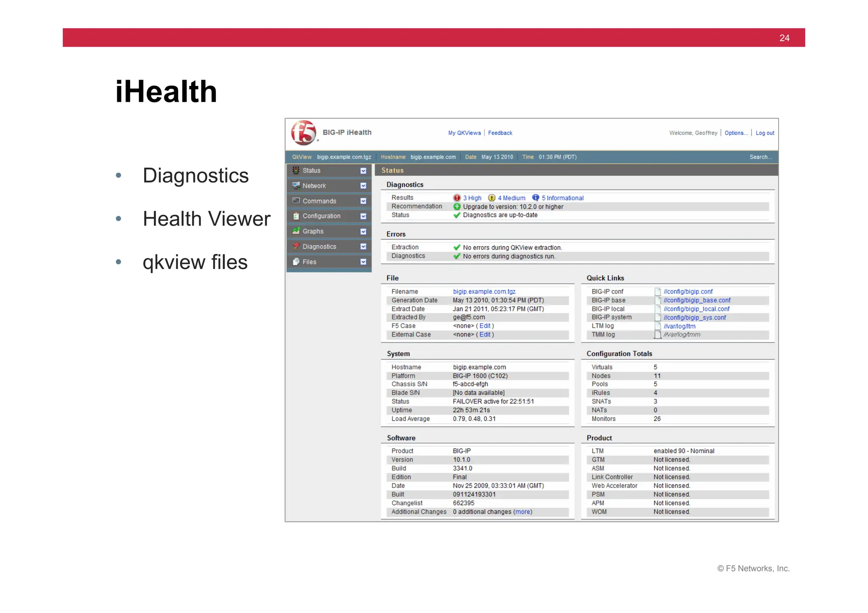Screen dimensions: 868x613
Task: Click the red High severity icon
Action: (x=457, y=198)
